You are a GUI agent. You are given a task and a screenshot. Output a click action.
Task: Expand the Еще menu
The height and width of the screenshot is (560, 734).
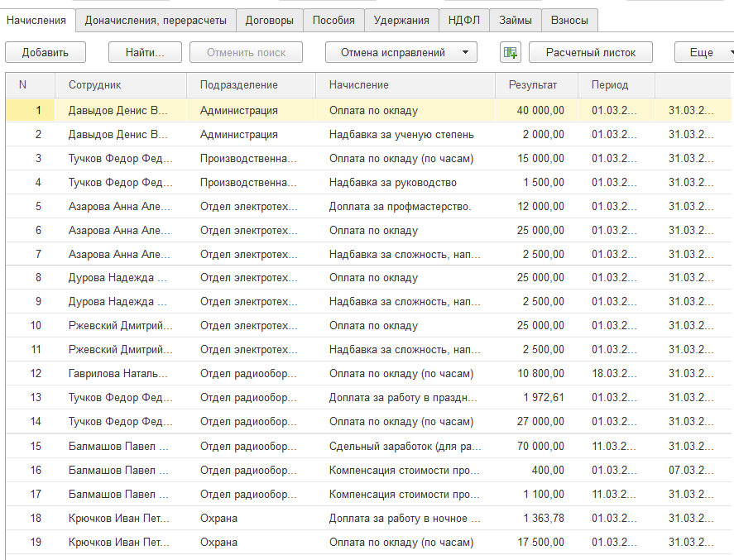[703, 52]
